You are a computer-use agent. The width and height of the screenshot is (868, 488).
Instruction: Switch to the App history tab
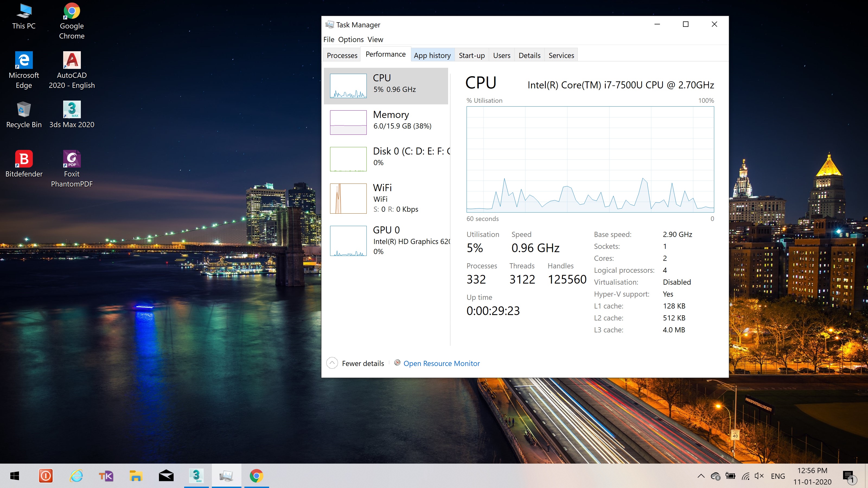[x=432, y=55]
